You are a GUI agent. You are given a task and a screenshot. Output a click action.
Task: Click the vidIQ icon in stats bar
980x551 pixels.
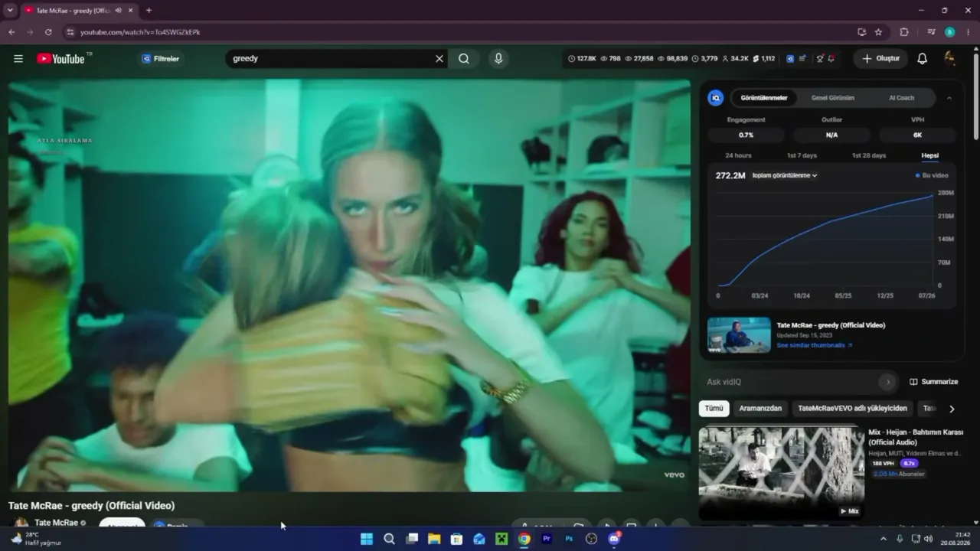point(790,58)
